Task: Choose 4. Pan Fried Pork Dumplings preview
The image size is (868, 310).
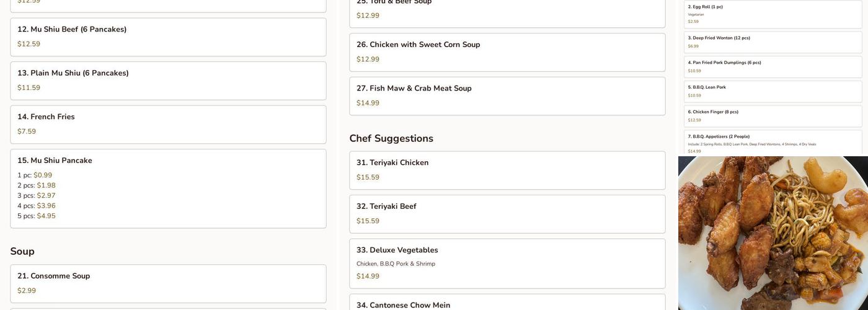Action: point(773,66)
